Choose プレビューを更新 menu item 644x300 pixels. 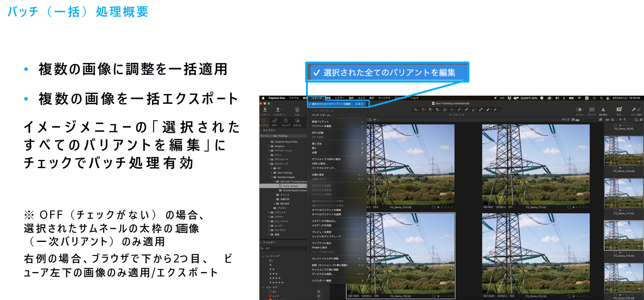[x=337, y=231]
